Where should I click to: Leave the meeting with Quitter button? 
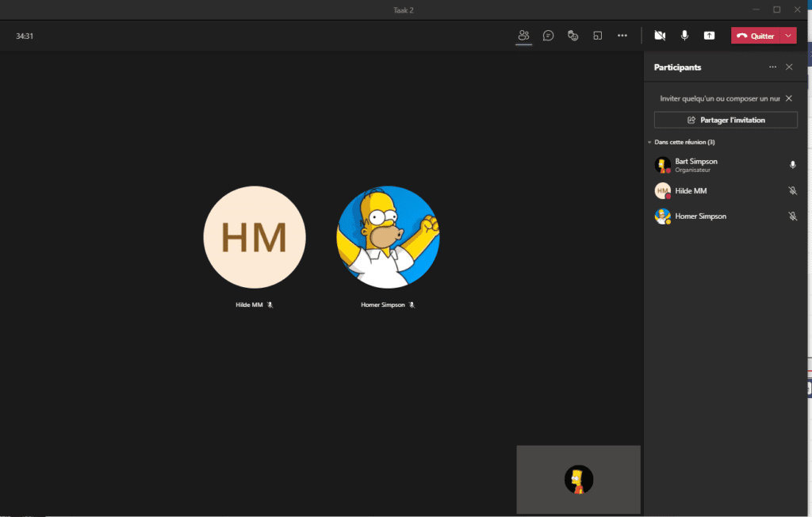tap(756, 36)
